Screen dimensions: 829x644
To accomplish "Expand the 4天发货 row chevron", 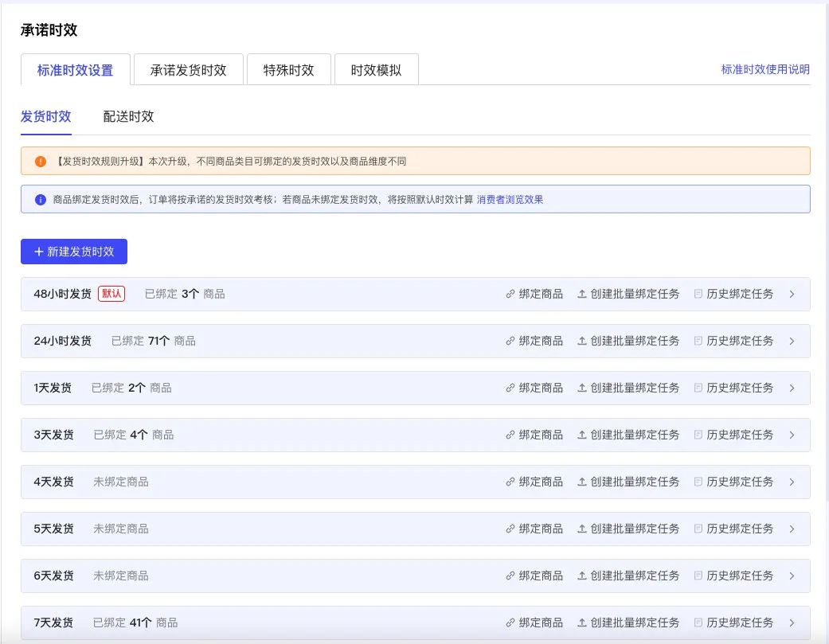I will tap(792, 482).
